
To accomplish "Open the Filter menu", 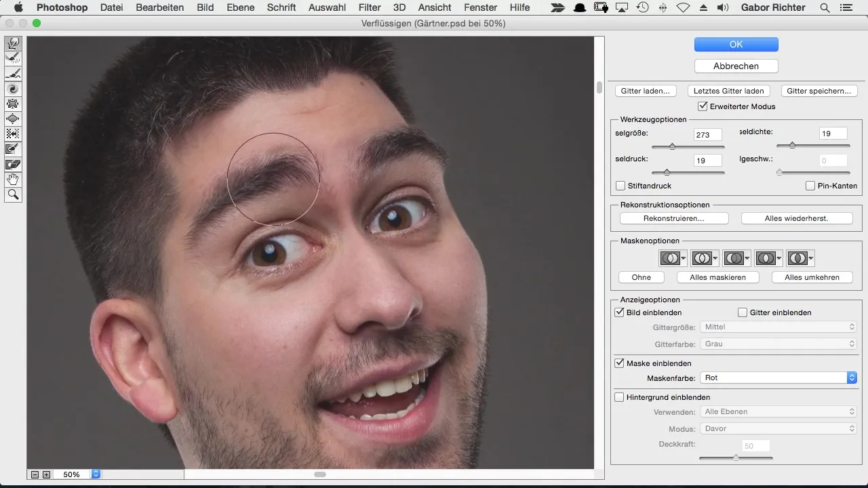I will (370, 7).
